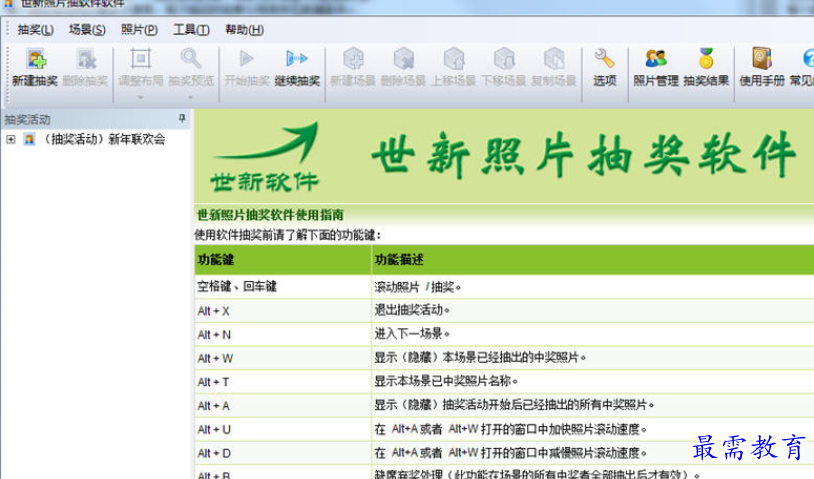Open the dropdown arrow under 调整布局
The height and width of the screenshot is (479, 814).
click(x=141, y=97)
